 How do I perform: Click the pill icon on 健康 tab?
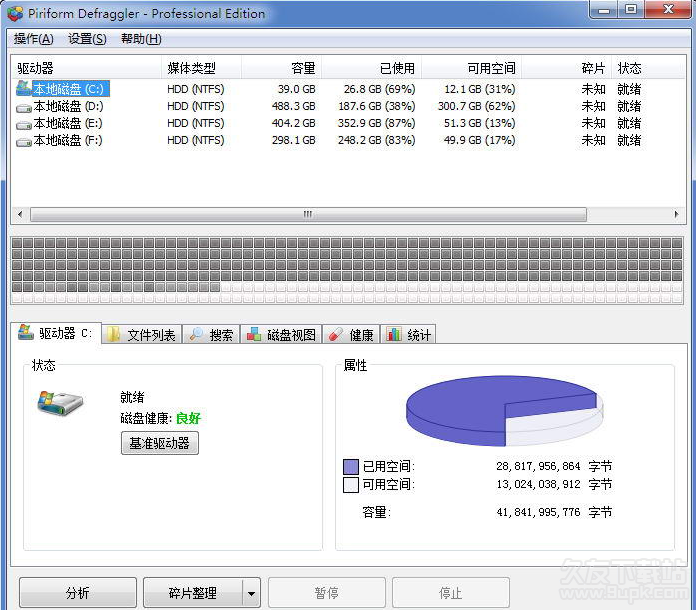(x=336, y=334)
